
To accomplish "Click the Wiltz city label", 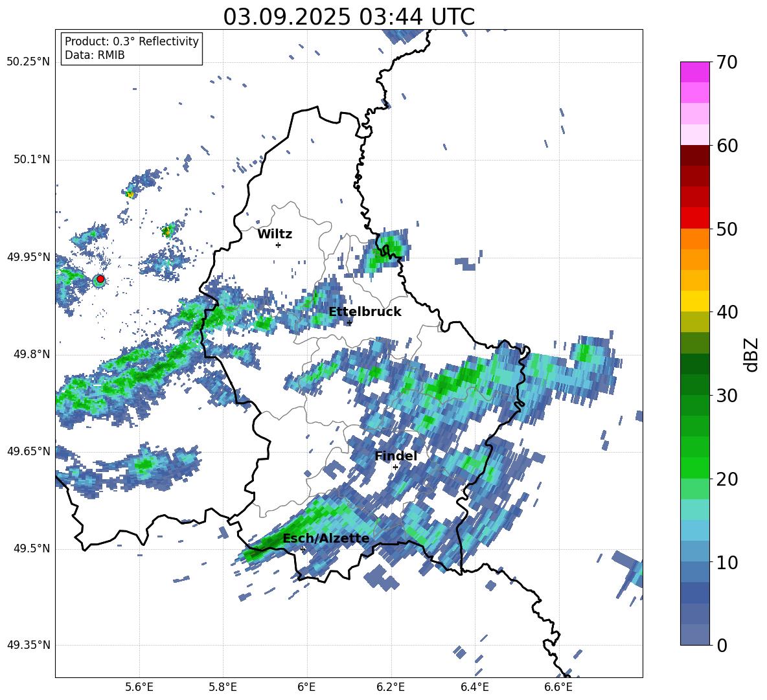I will [x=275, y=234].
